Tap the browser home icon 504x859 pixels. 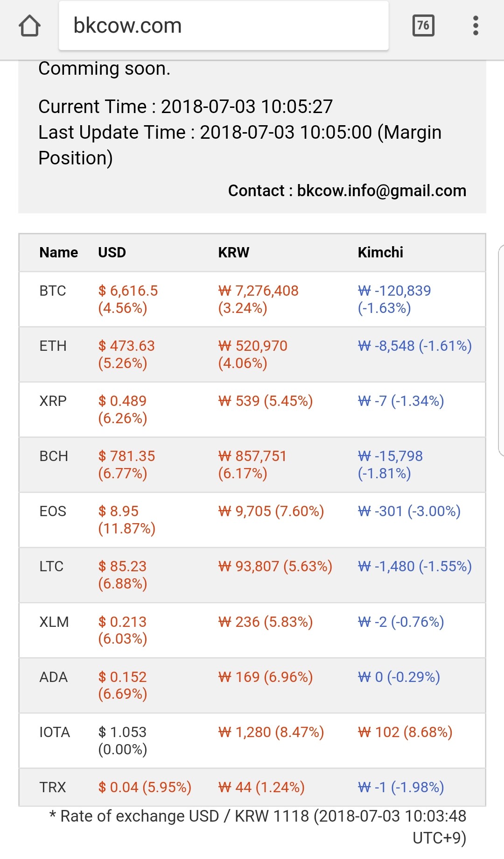coord(30,26)
